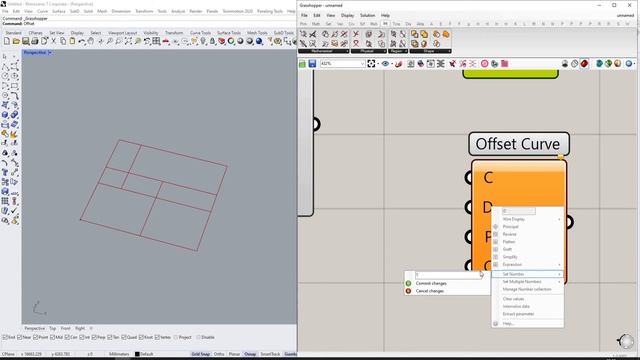Toggle the Int osnap checkbox
640x360 pixels.
pos(82,338)
